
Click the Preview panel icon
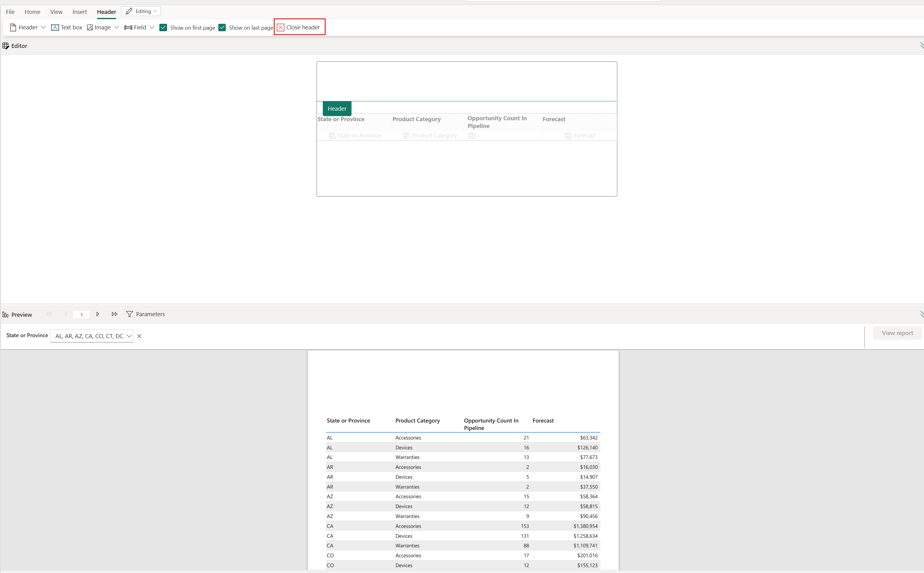(6, 314)
